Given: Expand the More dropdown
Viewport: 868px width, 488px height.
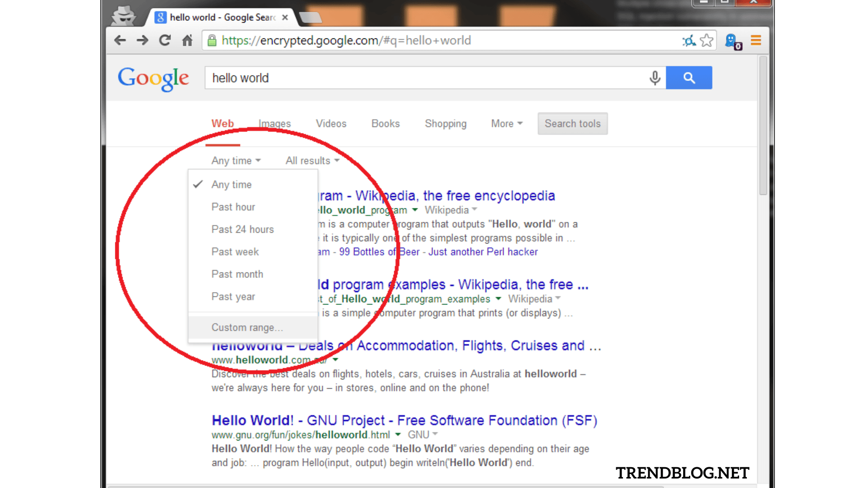Looking at the screenshot, I should 507,124.
